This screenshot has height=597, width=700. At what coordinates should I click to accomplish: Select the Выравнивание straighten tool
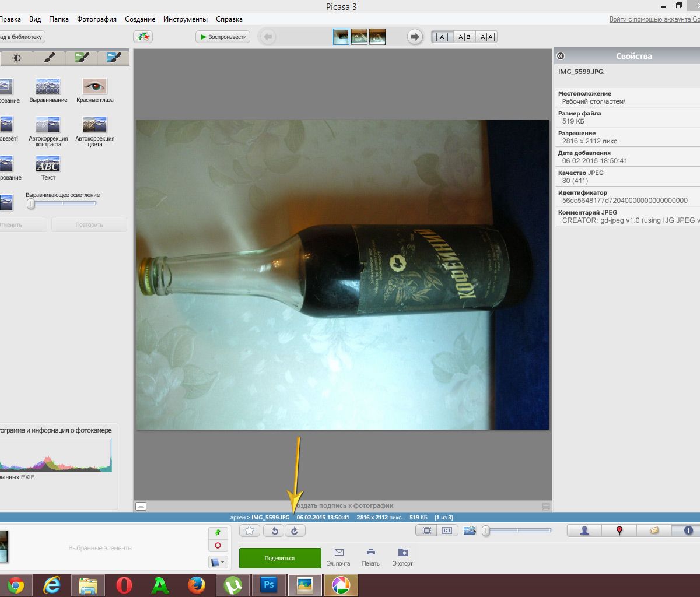(x=48, y=87)
